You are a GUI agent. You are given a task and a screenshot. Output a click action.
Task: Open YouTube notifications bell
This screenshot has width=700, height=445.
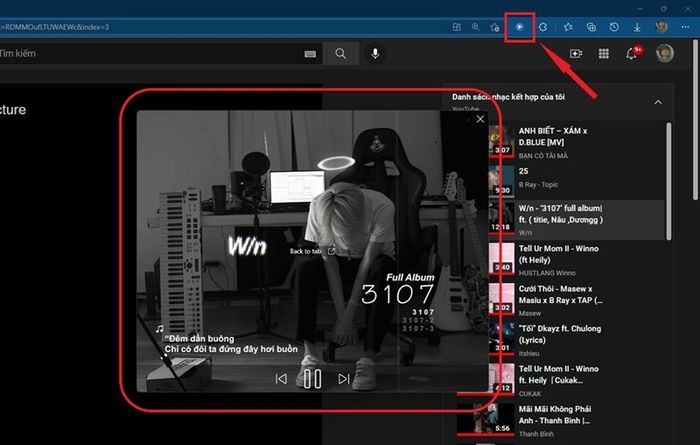632,53
